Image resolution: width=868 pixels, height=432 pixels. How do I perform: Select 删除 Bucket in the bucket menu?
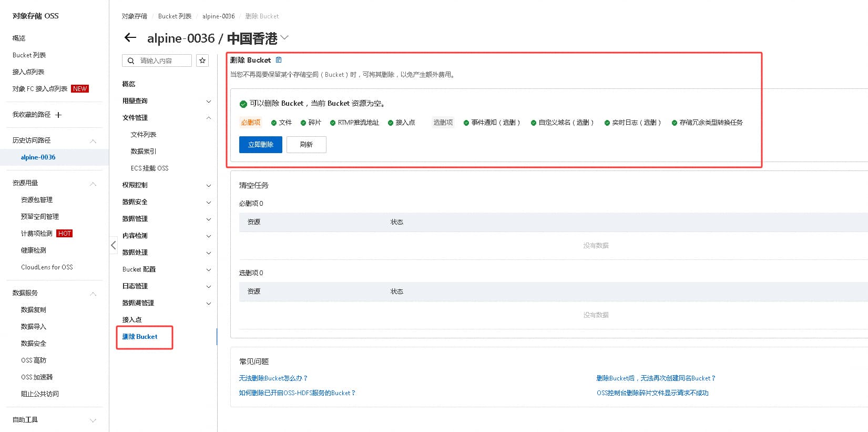click(x=140, y=337)
